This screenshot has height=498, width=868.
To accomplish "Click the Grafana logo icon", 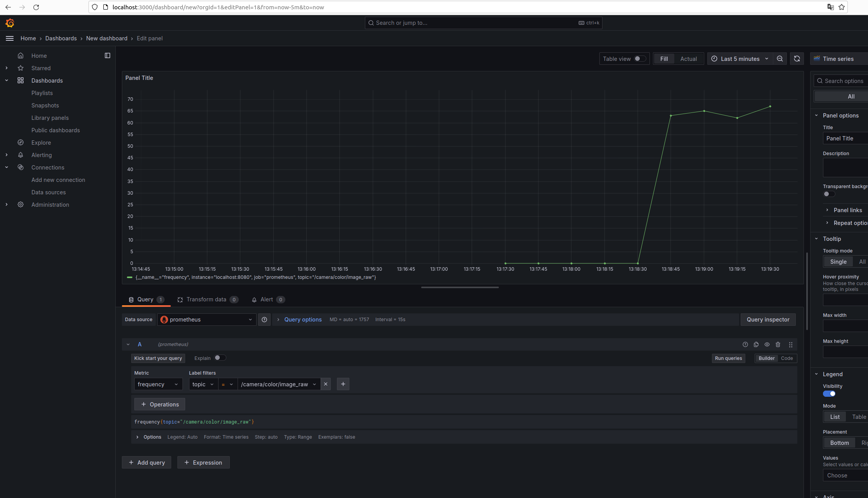I will click(10, 23).
